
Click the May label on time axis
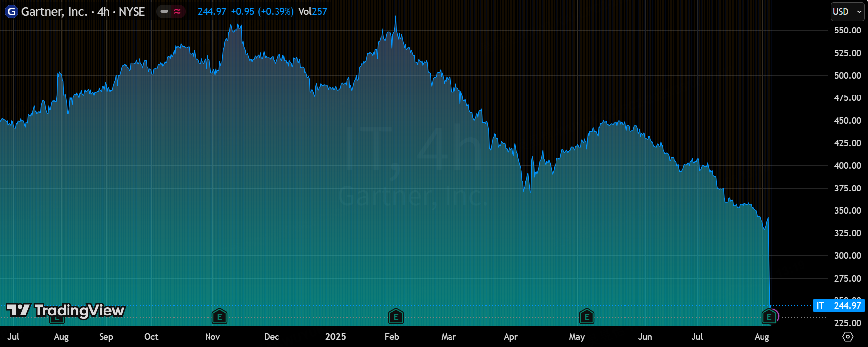pyautogui.click(x=577, y=337)
